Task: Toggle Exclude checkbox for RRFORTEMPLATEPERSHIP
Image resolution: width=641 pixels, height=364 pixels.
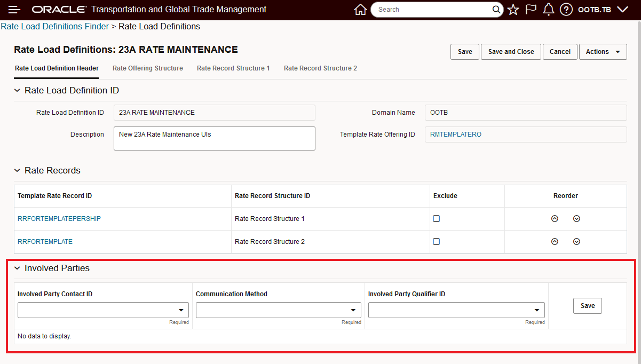Action: 437,219
